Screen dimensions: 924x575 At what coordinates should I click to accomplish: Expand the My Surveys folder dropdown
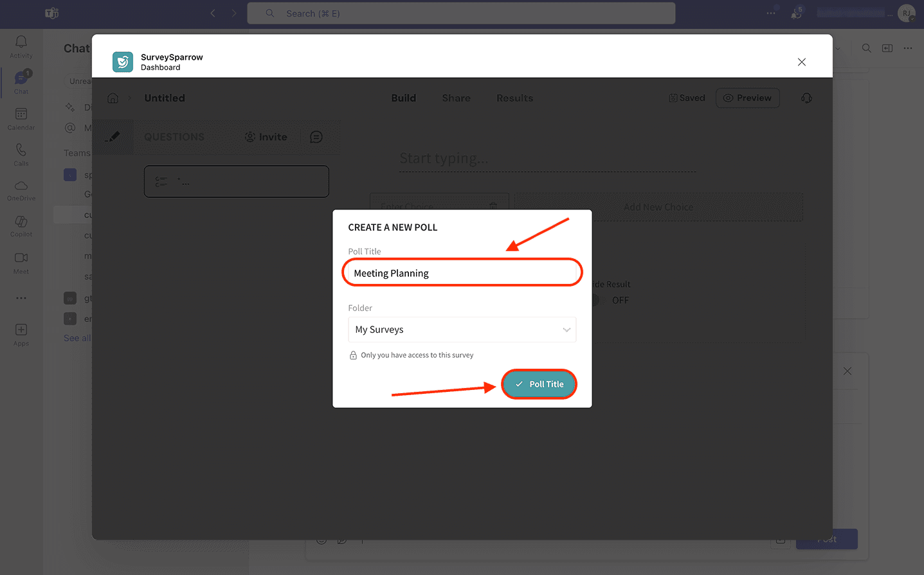coord(461,330)
